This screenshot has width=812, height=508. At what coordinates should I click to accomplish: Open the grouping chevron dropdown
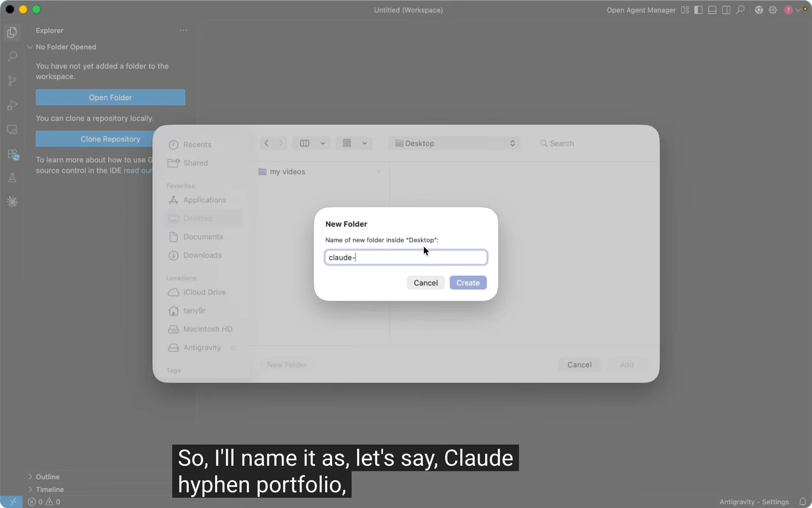tap(365, 143)
